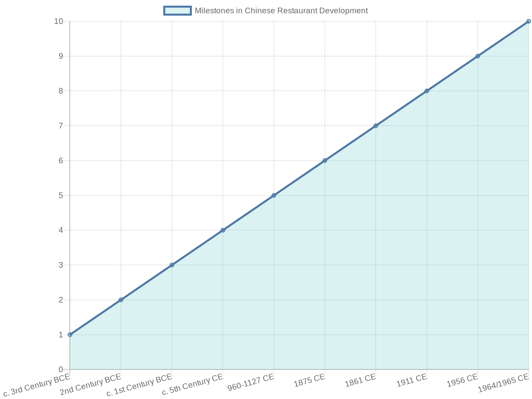Screen dimensions: 532x399
Task: Select the data point at 1956 CE
Action: pyautogui.click(x=478, y=56)
